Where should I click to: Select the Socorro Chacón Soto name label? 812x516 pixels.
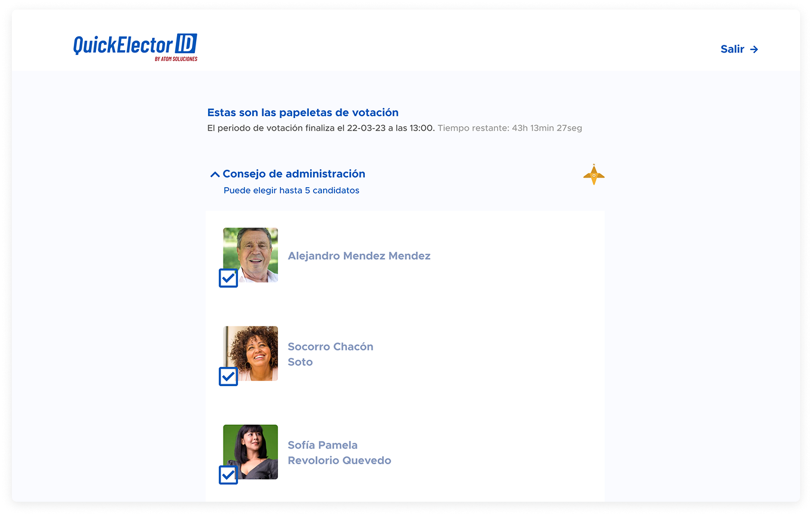330,354
